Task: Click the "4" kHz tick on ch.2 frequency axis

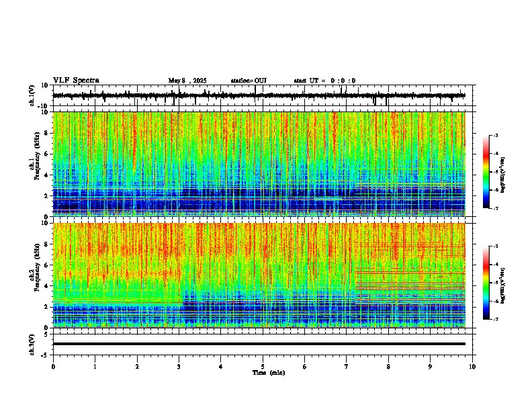Action: point(46,286)
